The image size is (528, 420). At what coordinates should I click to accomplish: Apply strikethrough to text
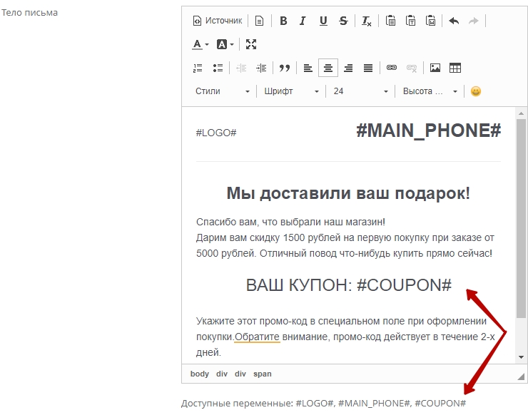[343, 21]
